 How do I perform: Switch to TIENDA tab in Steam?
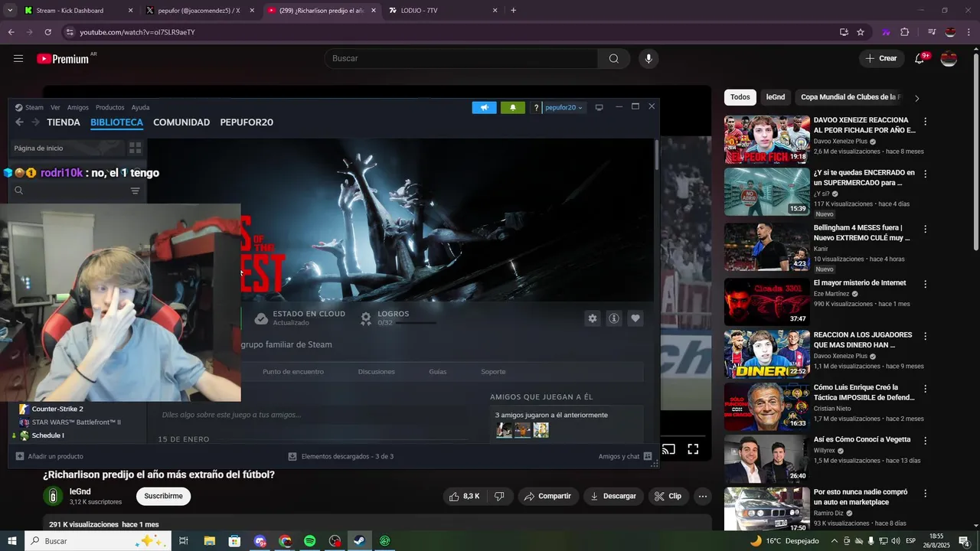(x=64, y=122)
